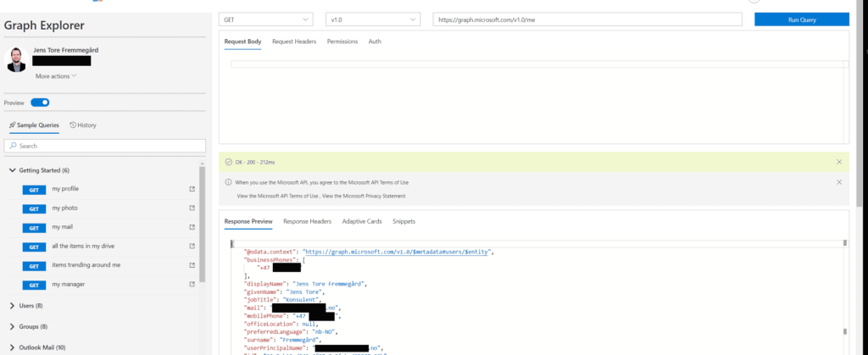This screenshot has height=355, width=868.
Task: Click the "jobTitle": "Konsulent" response line
Action: 283,300
